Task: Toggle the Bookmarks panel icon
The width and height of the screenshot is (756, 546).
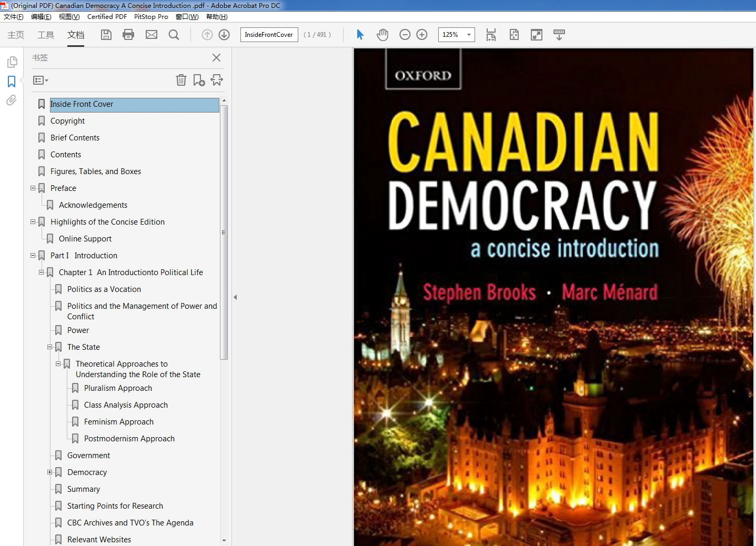Action: click(12, 82)
